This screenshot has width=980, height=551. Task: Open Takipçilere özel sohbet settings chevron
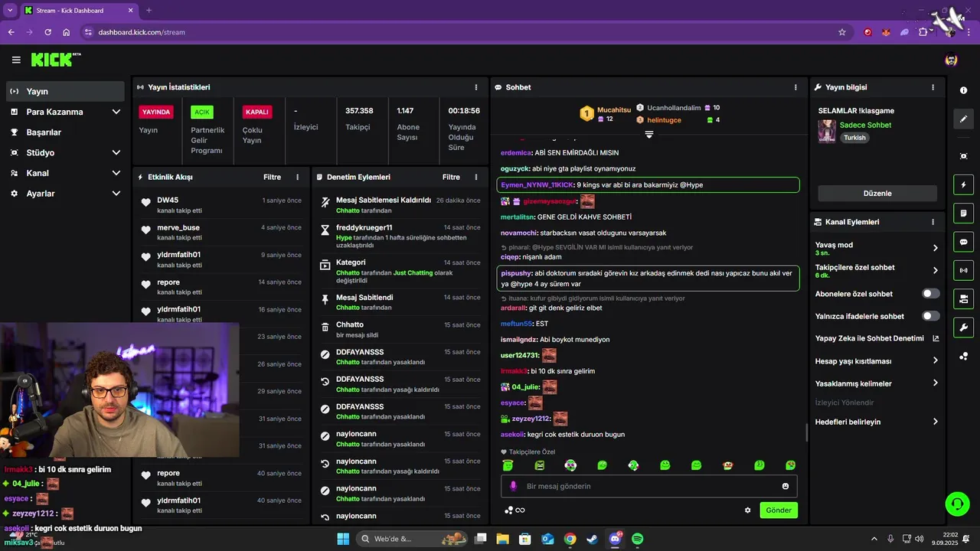point(935,270)
